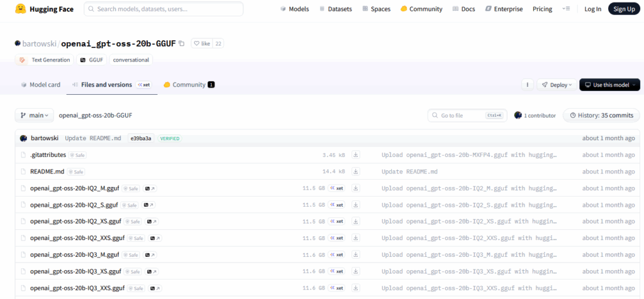This screenshot has height=299, width=644.
Task: Open GGUF viewer icon for IQ2_XXS file
Action: point(155,238)
